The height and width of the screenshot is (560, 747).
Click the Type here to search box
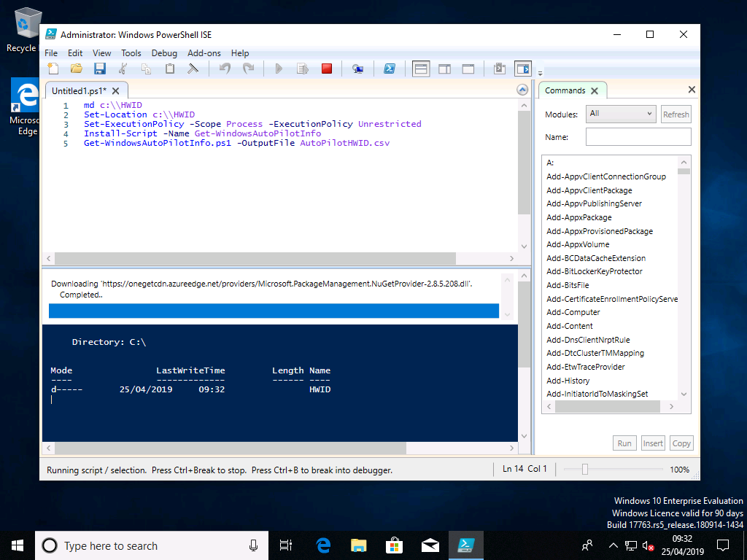[x=152, y=545]
